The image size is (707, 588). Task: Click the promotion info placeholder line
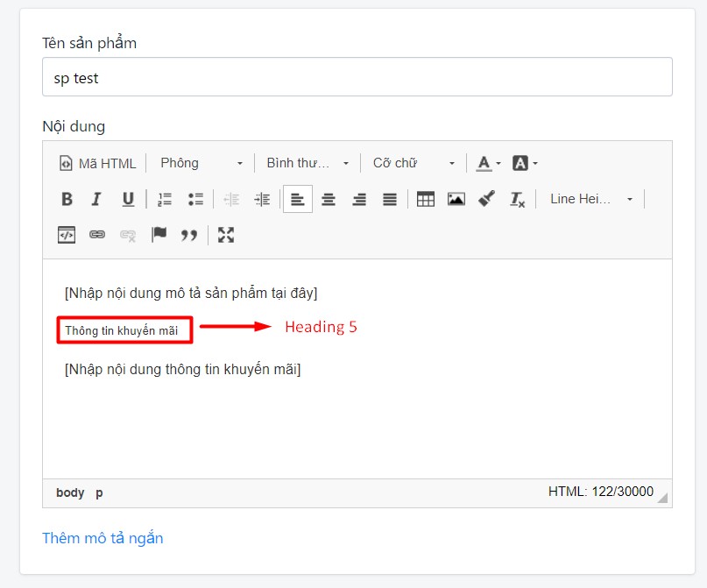tap(182, 369)
